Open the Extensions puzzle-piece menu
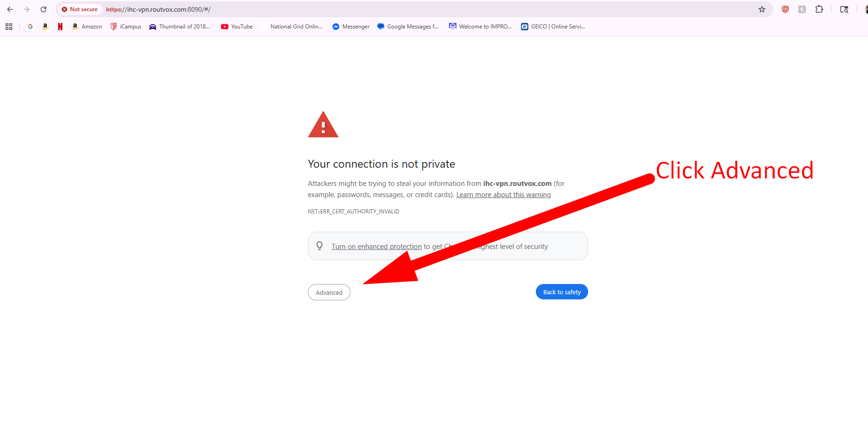The image size is (868, 447). [819, 9]
